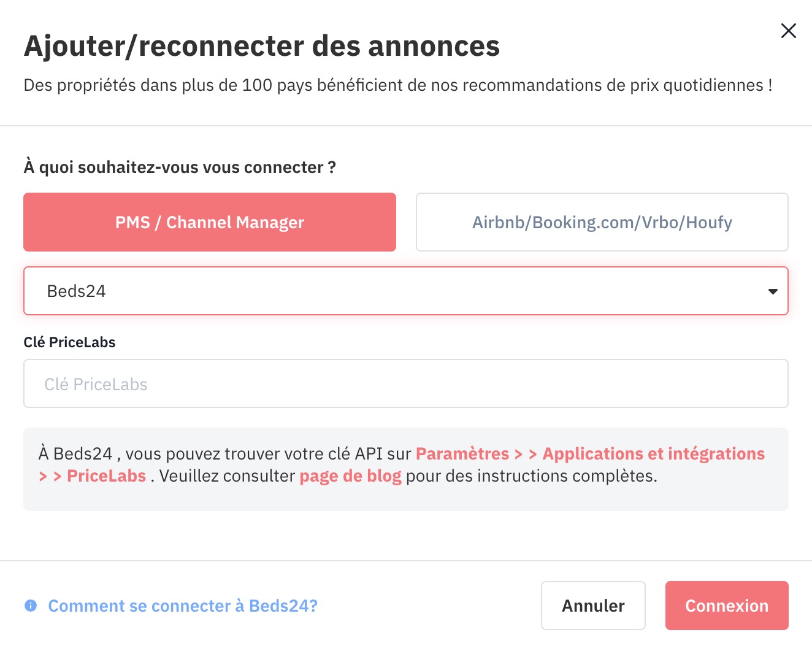The height and width of the screenshot is (654, 812).
Task: Follow the Applications et intégrations link
Action: tap(654, 453)
